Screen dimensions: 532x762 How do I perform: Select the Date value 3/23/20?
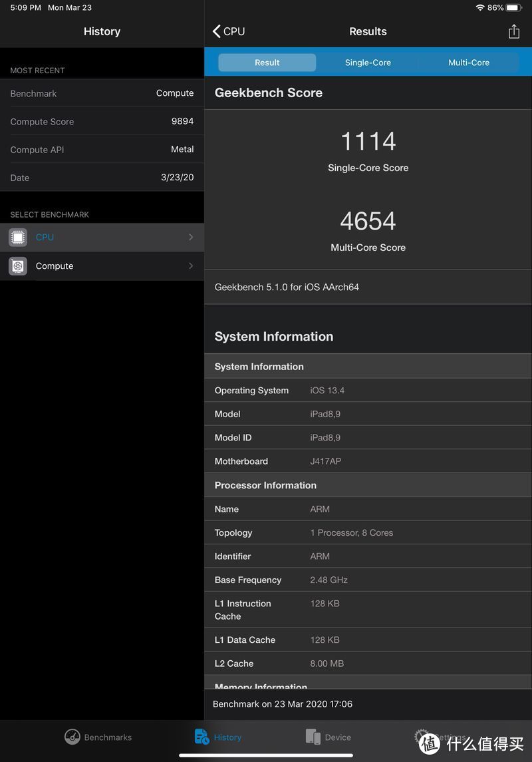177,178
